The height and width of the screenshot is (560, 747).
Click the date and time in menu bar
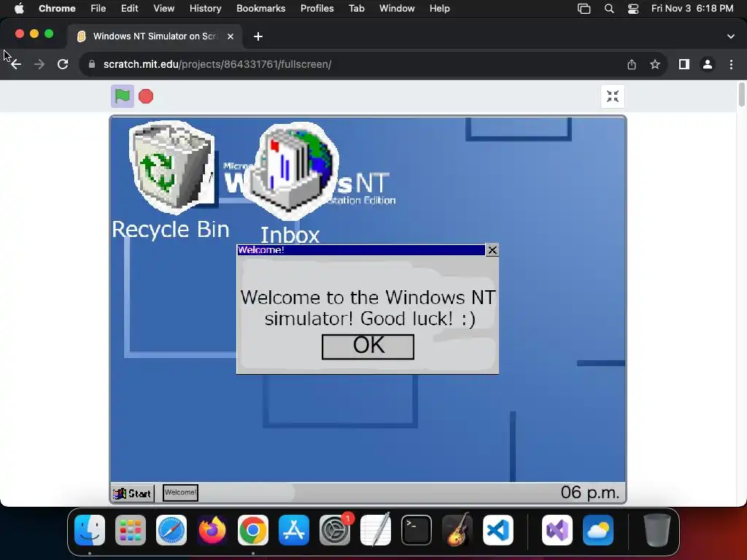click(x=692, y=9)
